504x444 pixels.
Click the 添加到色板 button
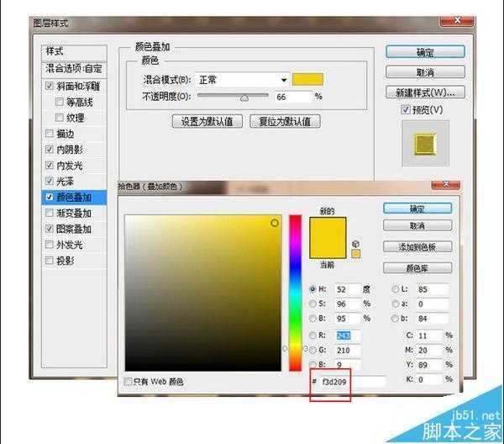tap(417, 246)
